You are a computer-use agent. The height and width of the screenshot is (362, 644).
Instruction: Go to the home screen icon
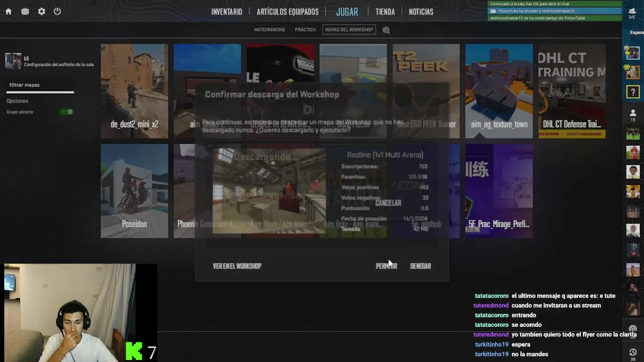(9, 12)
